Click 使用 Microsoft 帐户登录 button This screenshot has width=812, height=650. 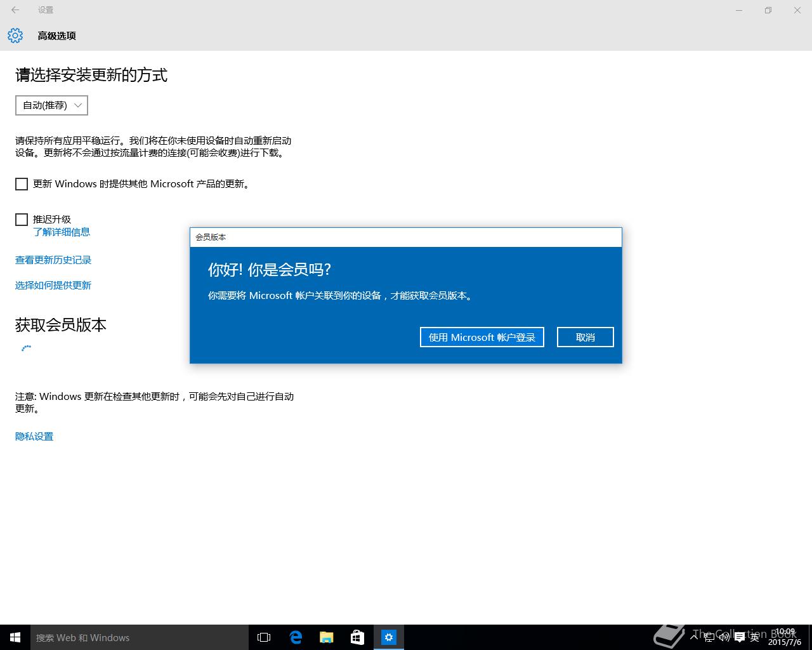(x=482, y=337)
